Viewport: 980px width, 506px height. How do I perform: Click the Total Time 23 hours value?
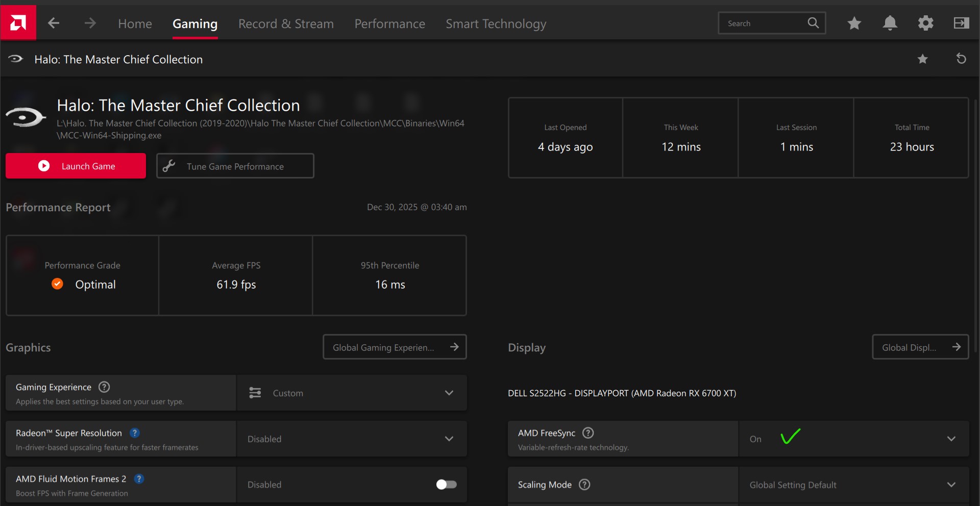pos(912,147)
